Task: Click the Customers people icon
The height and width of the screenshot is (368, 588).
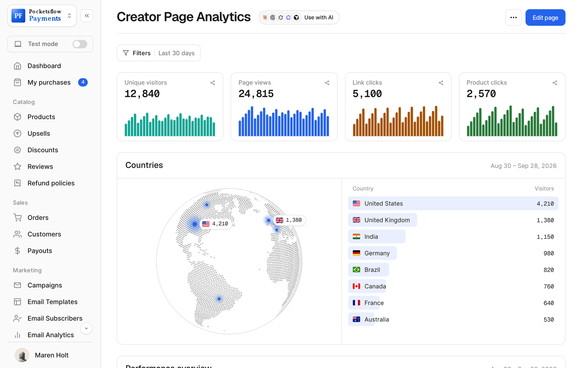Action: [18, 234]
